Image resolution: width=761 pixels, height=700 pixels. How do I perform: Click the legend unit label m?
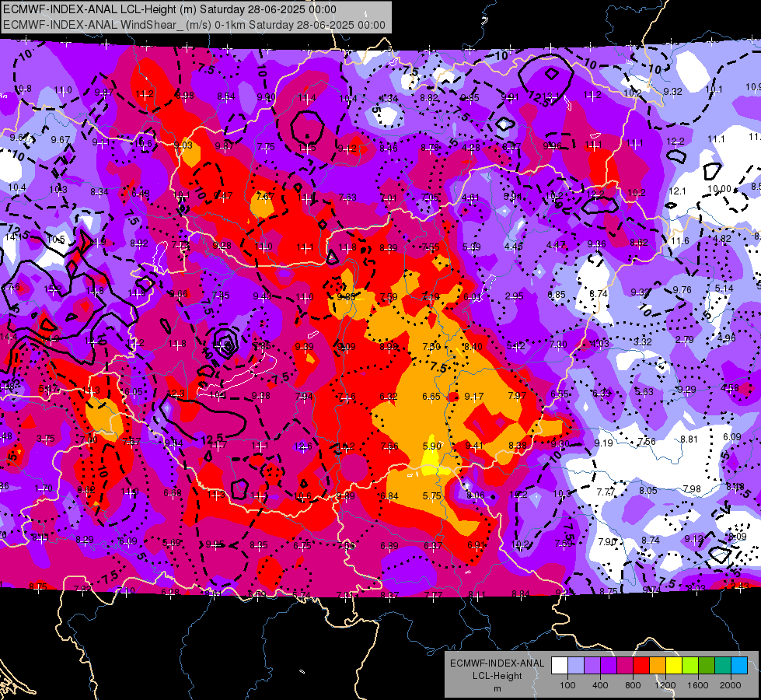click(x=497, y=688)
